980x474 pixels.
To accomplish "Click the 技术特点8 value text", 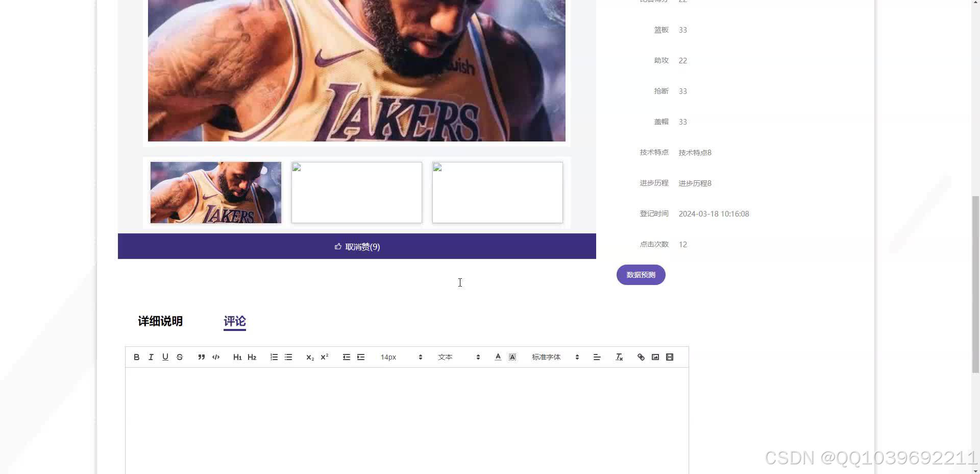I will (x=695, y=153).
